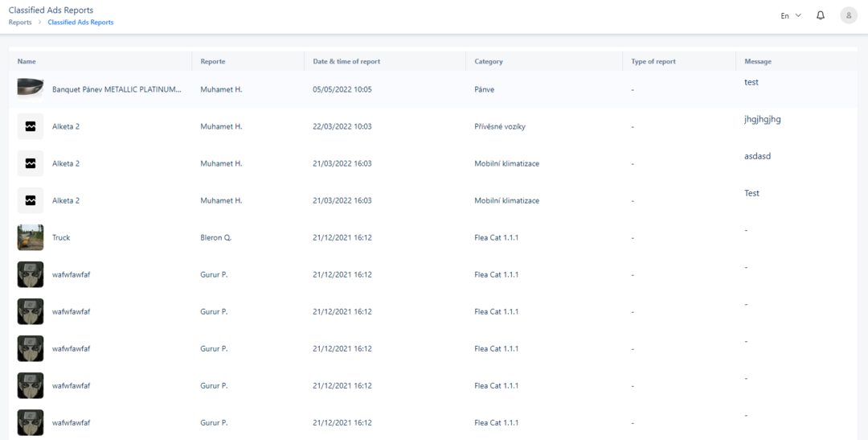This screenshot has width=868, height=440.
Task: Expand the En language dropdown
Action: [791, 15]
